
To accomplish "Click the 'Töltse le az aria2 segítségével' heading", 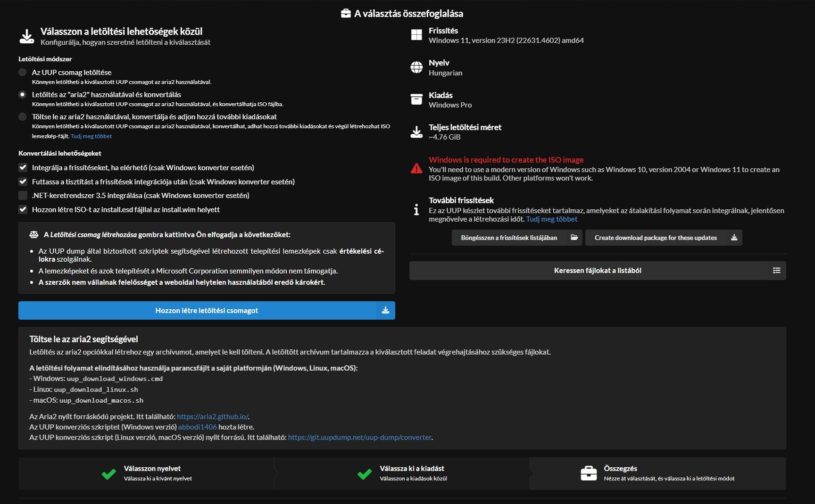I will pyautogui.click(x=83, y=339).
